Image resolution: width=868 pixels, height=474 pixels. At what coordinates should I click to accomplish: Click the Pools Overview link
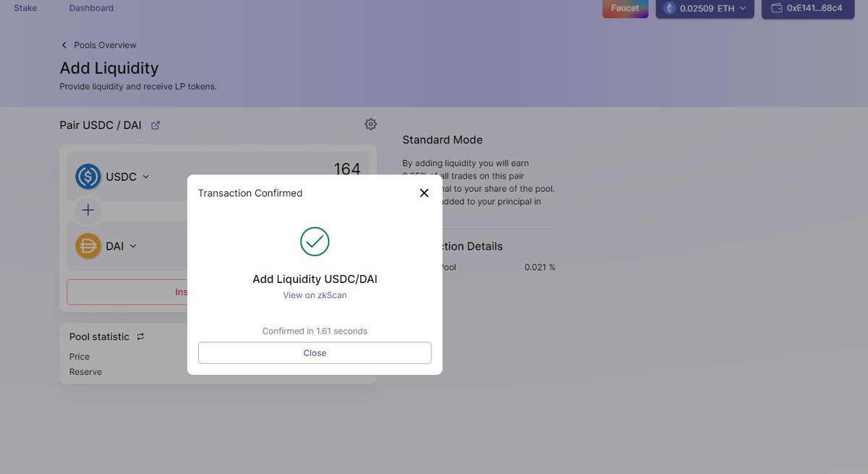pyautogui.click(x=105, y=45)
